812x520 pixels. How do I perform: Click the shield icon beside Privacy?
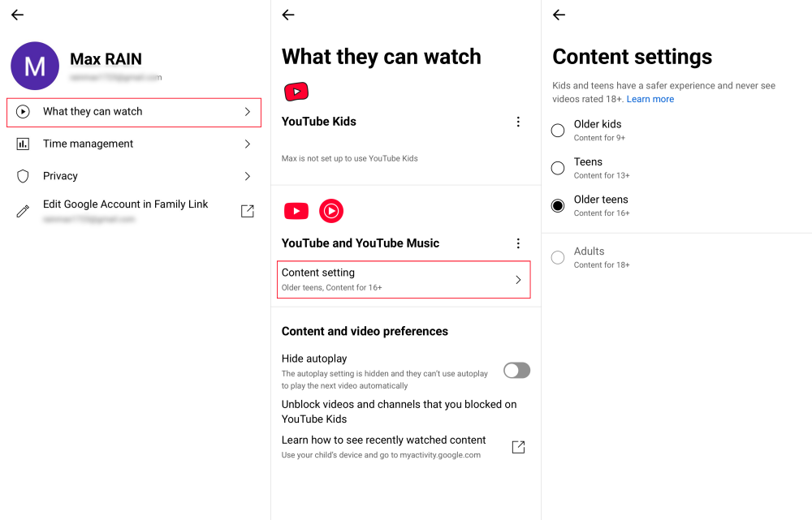23,176
